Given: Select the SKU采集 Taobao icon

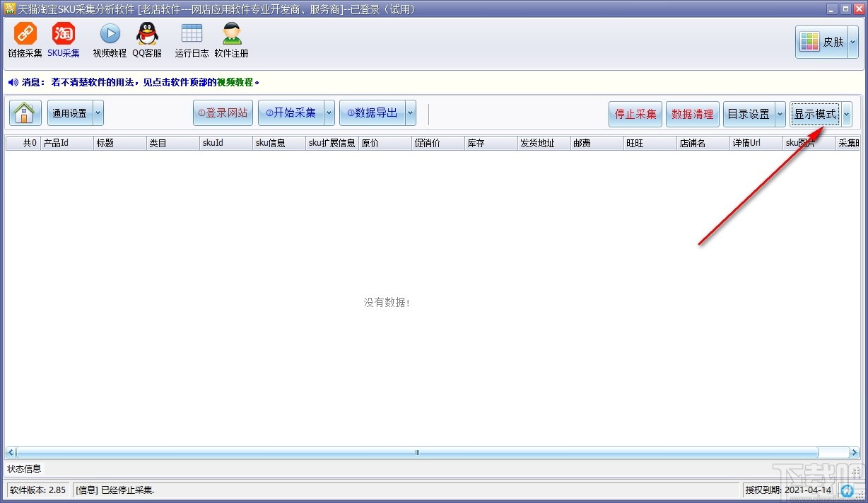Looking at the screenshot, I should [x=64, y=40].
